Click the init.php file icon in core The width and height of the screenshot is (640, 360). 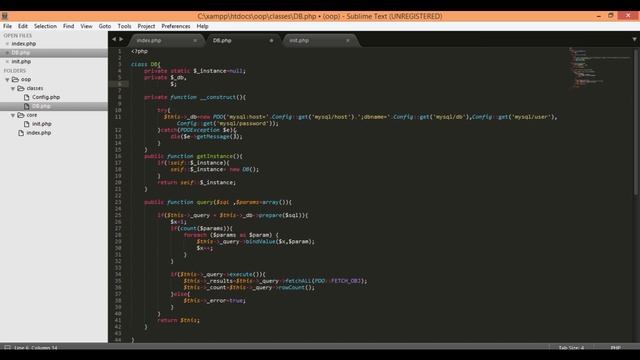pyautogui.click(x=27, y=124)
